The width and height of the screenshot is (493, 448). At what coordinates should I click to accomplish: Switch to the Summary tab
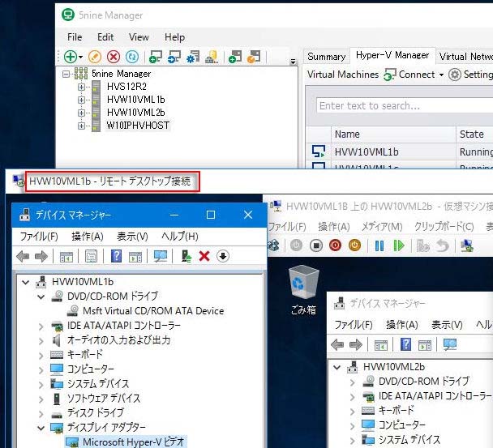pos(326,57)
